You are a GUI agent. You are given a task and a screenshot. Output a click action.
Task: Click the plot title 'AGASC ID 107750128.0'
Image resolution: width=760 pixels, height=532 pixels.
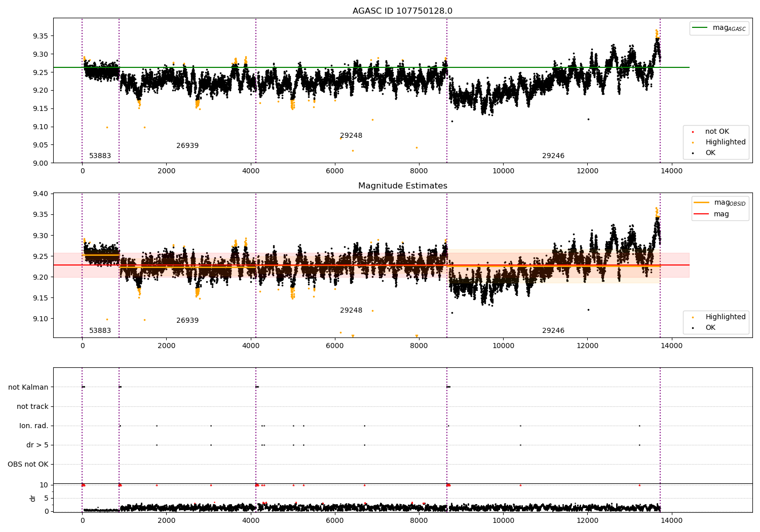pos(402,11)
